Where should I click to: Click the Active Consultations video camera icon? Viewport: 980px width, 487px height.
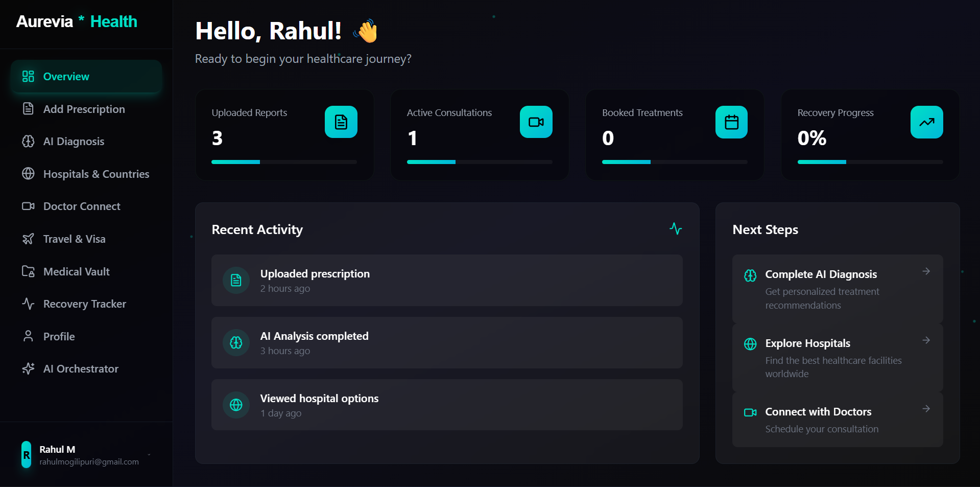(536, 122)
